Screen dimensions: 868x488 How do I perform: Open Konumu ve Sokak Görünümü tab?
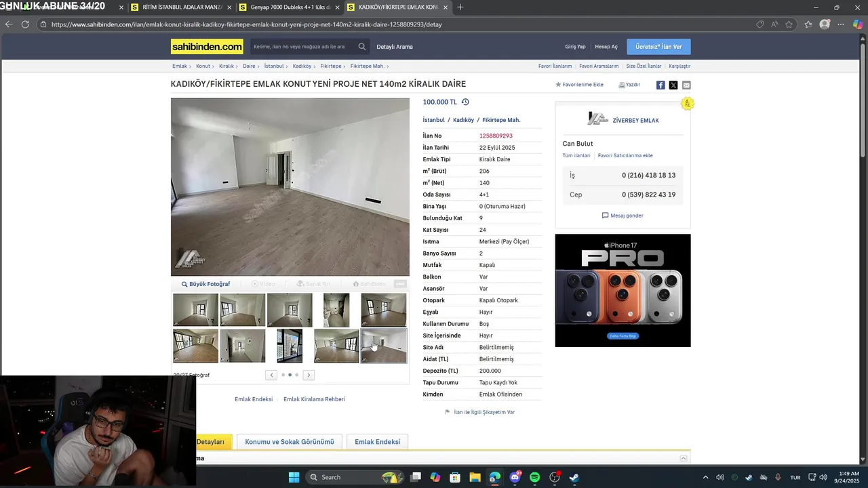click(x=290, y=442)
